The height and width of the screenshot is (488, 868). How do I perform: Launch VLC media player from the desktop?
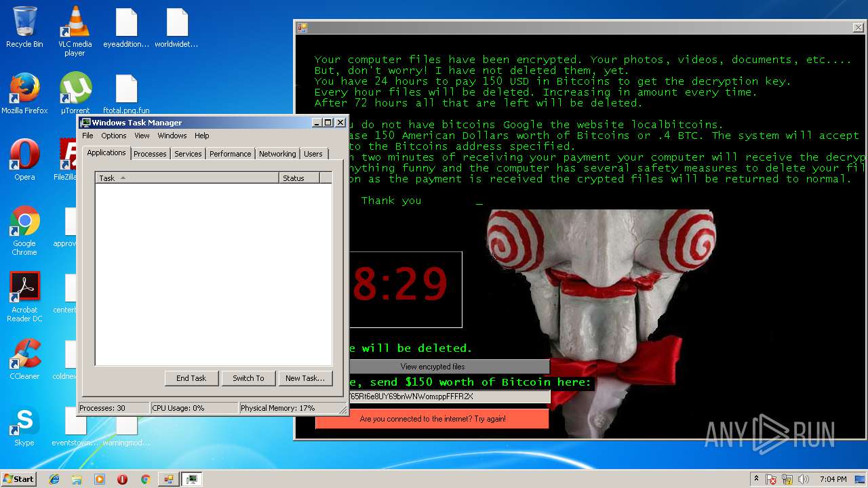[x=75, y=30]
